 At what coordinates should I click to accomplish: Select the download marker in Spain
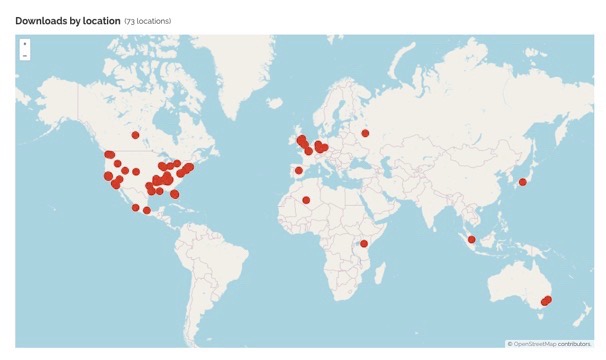click(x=299, y=171)
